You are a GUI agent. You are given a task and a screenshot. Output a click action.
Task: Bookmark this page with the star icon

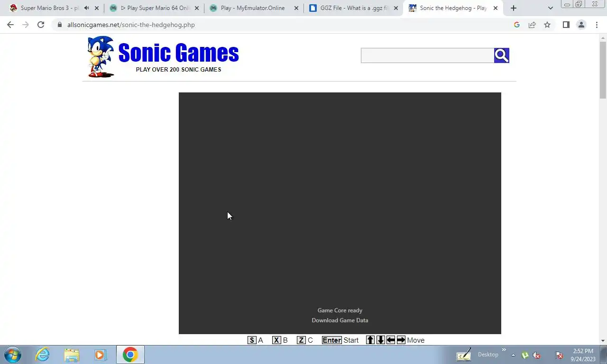[547, 25]
